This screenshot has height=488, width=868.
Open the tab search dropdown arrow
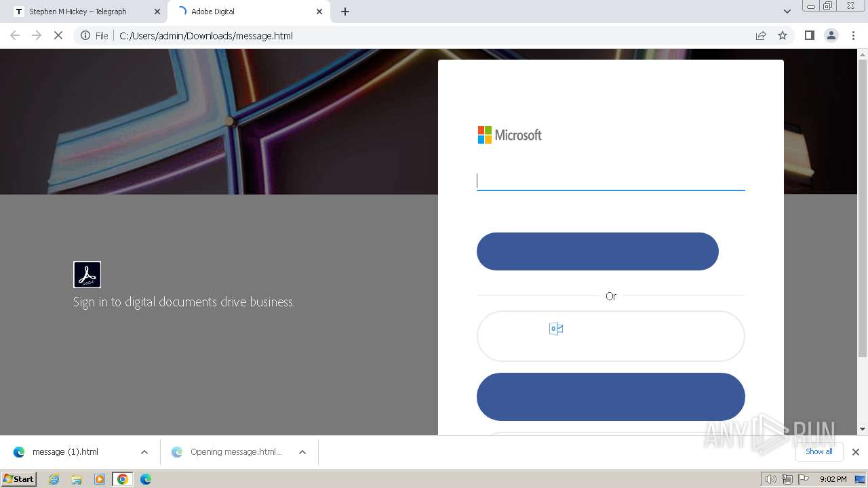coord(787,12)
